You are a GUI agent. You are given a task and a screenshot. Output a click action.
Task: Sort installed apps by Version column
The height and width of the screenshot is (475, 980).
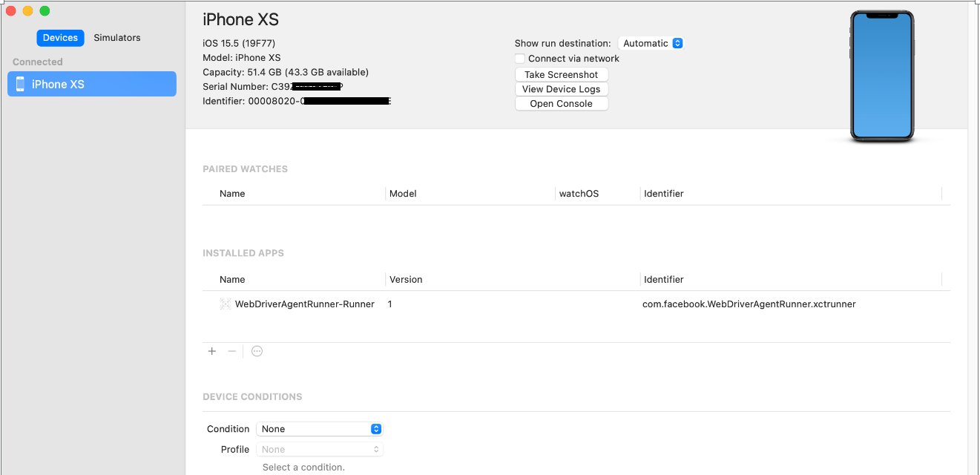[x=406, y=279]
